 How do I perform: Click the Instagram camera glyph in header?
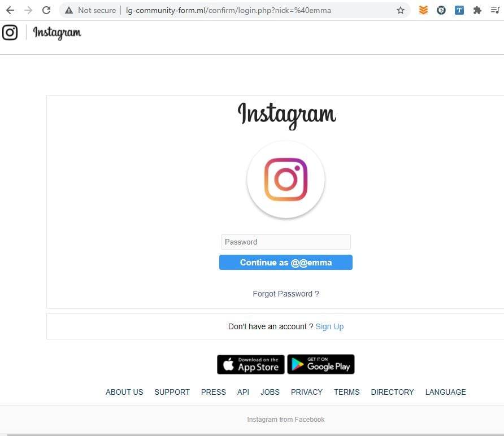[10, 32]
